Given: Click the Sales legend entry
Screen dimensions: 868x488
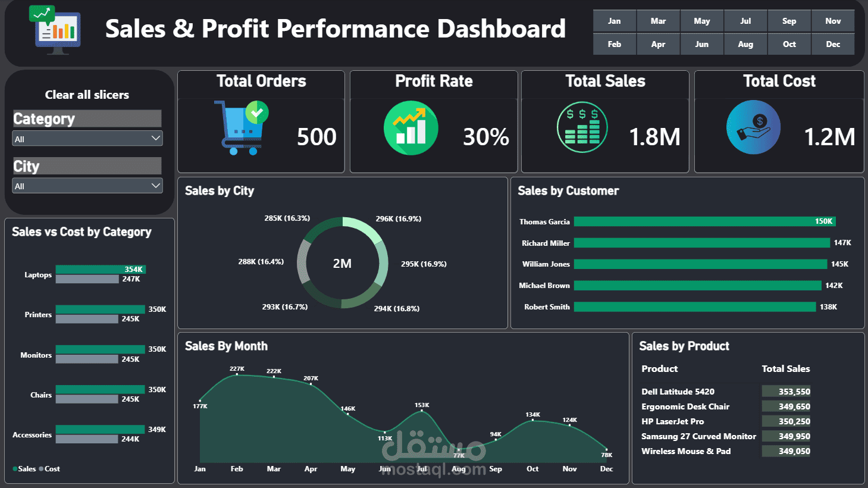Looking at the screenshot, I should pyautogui.click(x=24, y=469).
